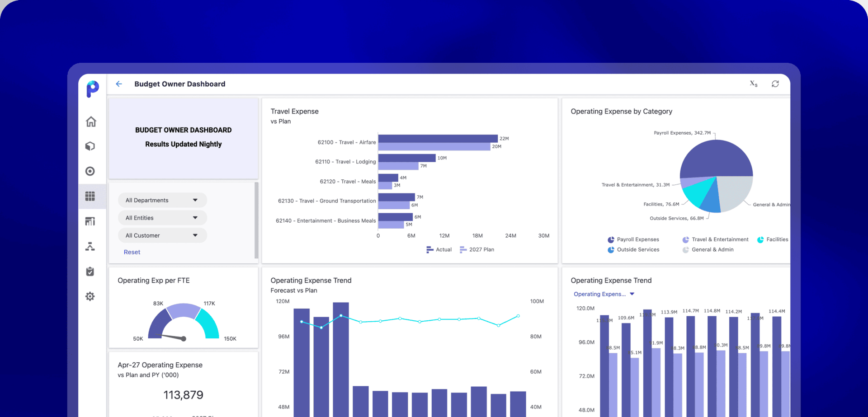Click the 'Facilities, 76.6M' pie label
This screenshot has width=868, height=417.
click(661, 204)
